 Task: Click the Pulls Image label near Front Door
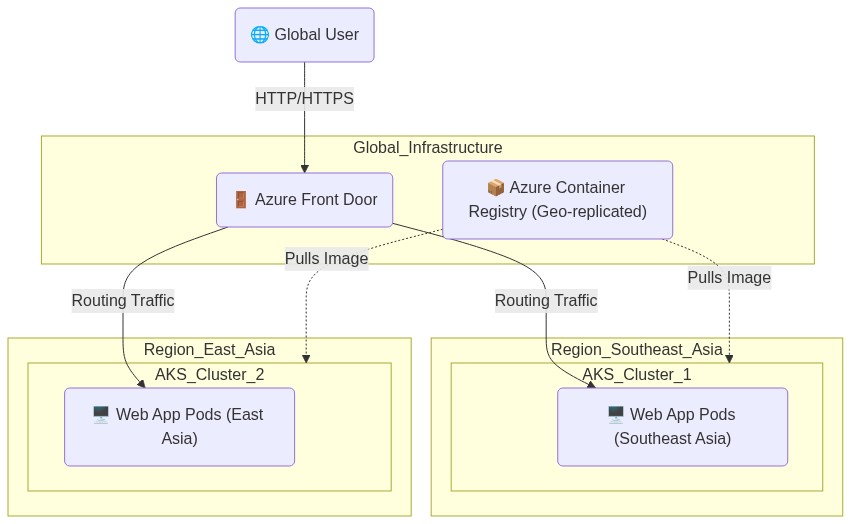point(327,258)
